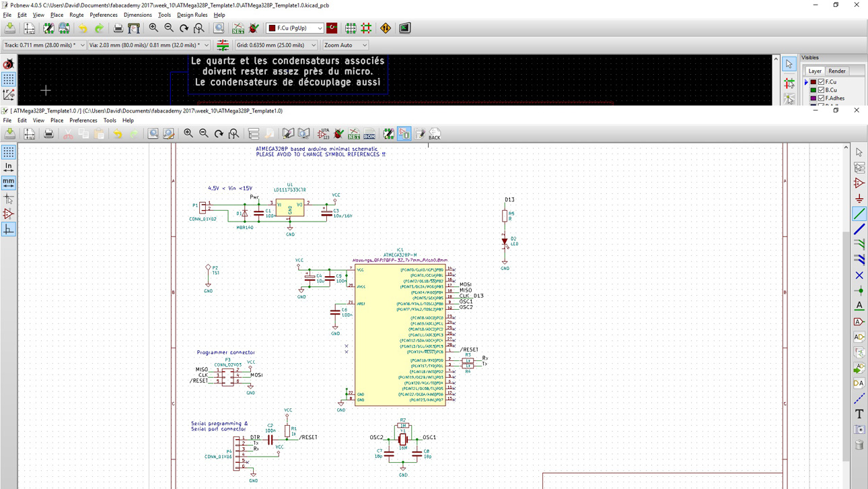This screenshot has height=489, width=868.
Task: Select the place component tool in Eeschema
Action: click(x=859, y=183)
